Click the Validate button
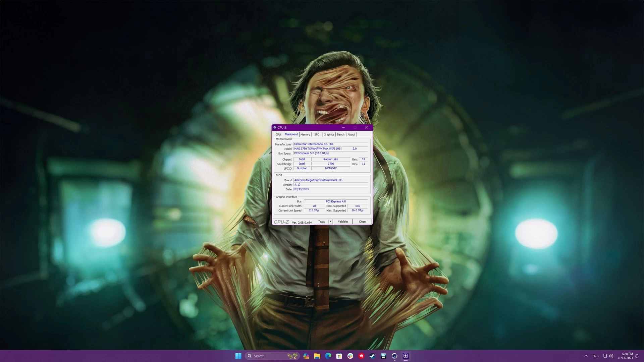644x362 pixels. click(x=343, y=222)
